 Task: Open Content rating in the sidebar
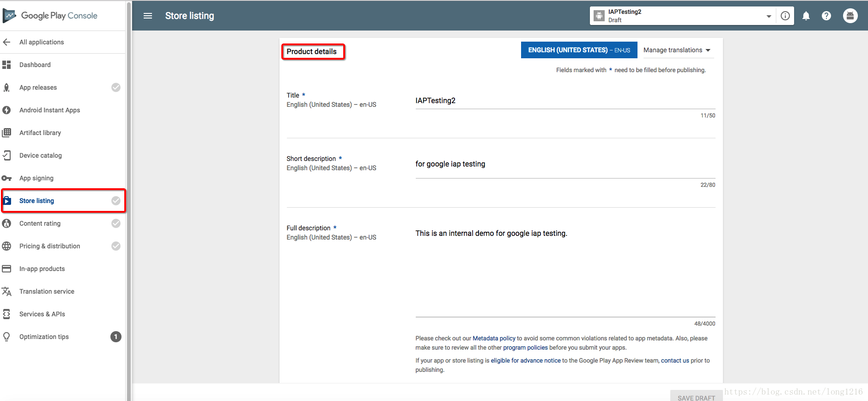click(x=40, y=223)
